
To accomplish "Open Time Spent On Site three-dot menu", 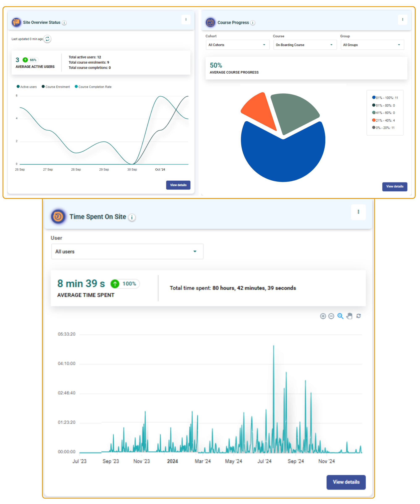I will coord(358,212).
